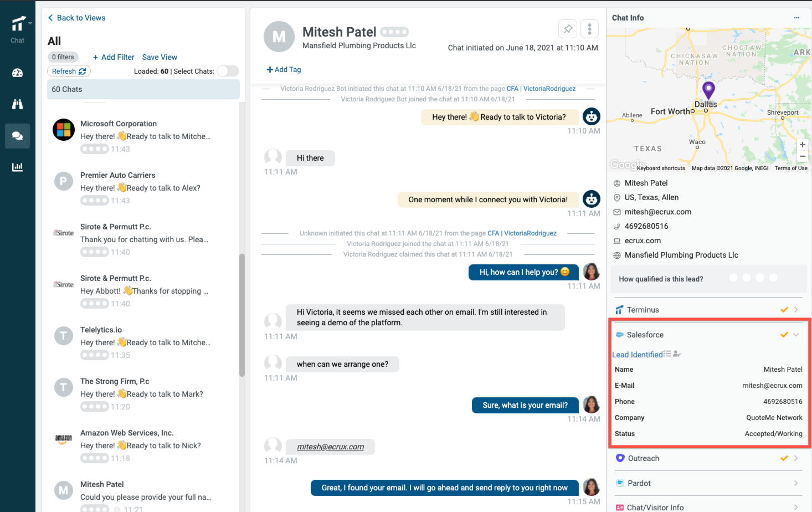The width and height of the screenshot is (812, 512).
Task: Zoom out on the map
Action: coord(802,156)
